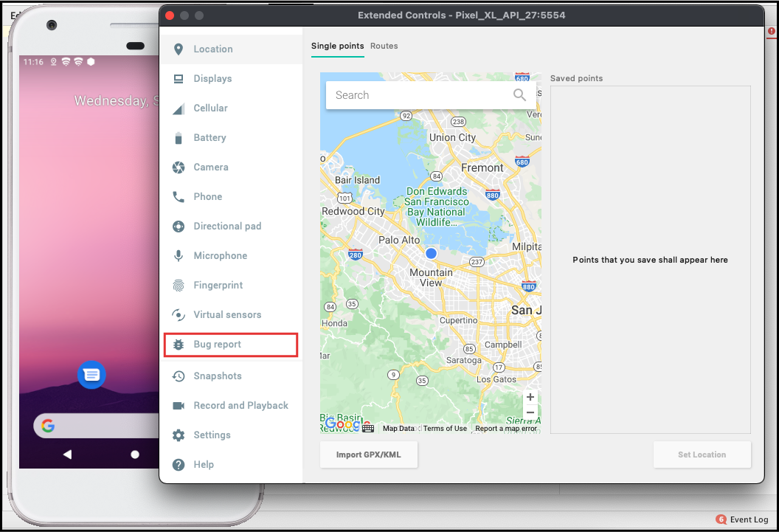779x532 pixels.
Task: Click Mountain View label on the map
Action: pyautogui.click(x=431, y=277)
